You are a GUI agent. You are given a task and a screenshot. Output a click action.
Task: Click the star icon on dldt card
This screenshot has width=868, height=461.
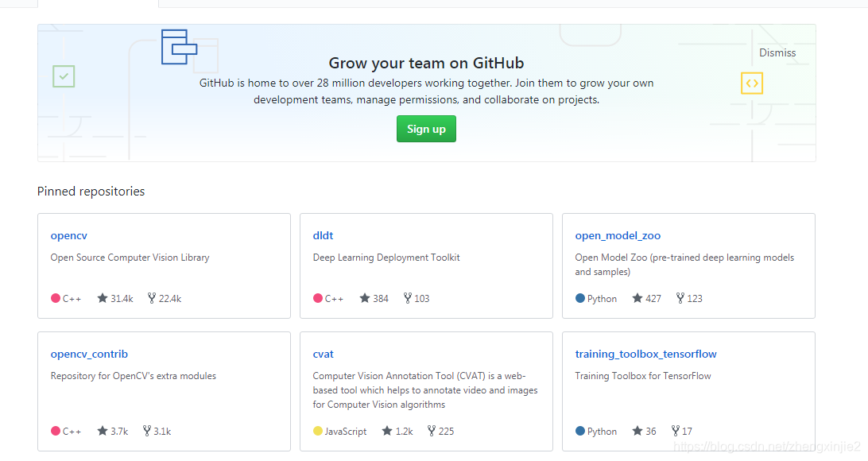365,298
